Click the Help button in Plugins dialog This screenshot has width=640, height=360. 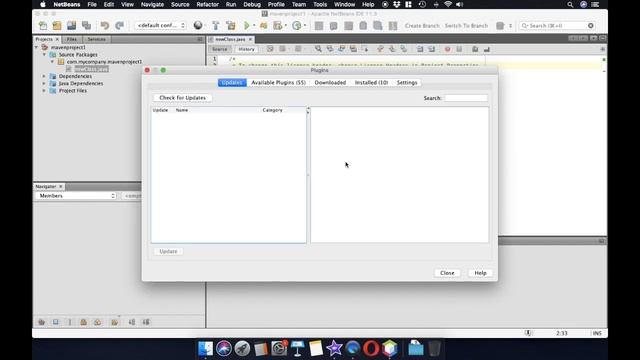click(x=480, y=273)
